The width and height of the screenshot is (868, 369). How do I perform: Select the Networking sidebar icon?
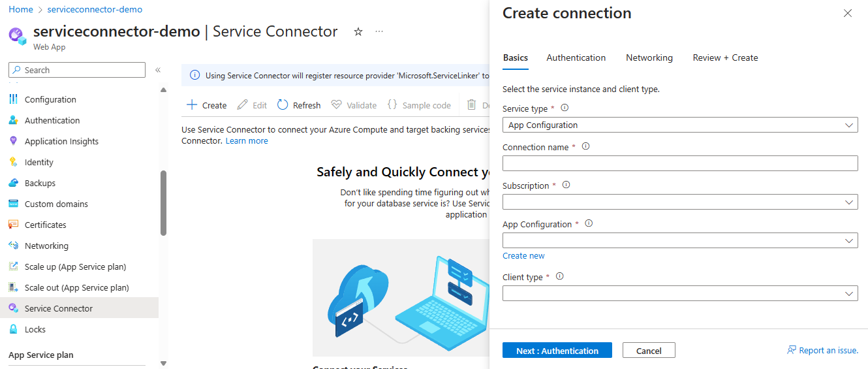pos(13,246)
